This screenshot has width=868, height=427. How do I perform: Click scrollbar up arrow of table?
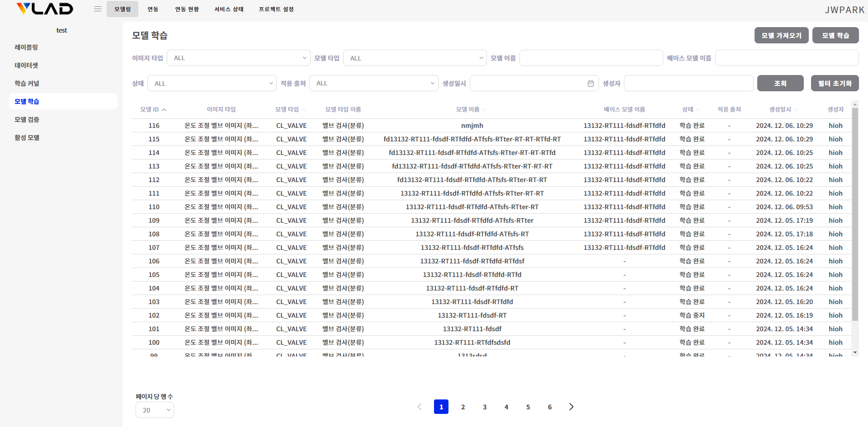tap(855, 104)
